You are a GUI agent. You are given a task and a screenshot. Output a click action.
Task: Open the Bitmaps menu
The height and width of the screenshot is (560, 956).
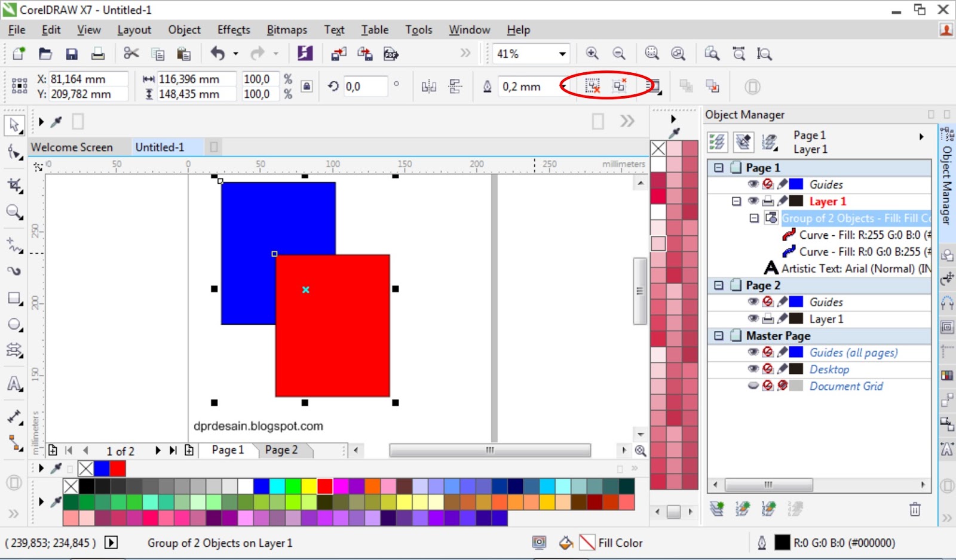click(x=287, y=29)
